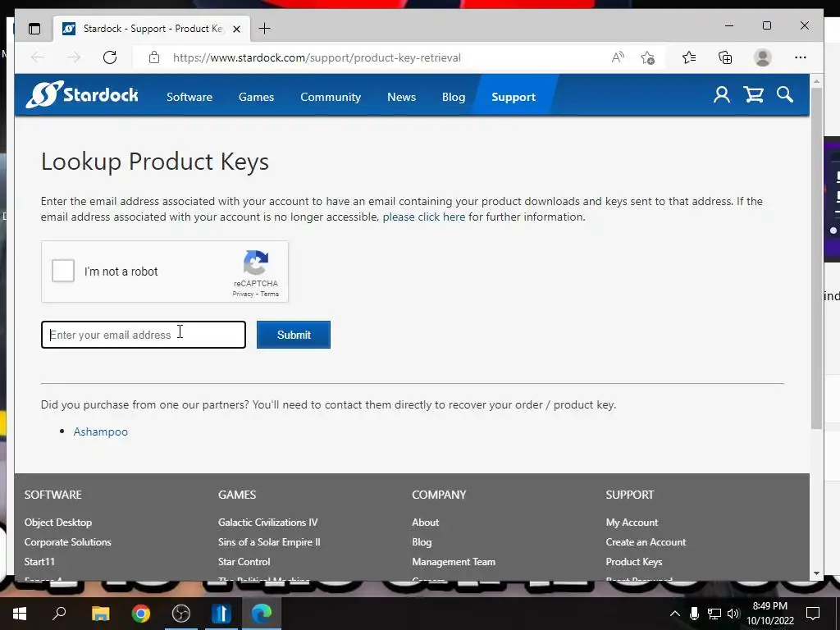
Task: Click the site search magnifier icon
Action: (x=785, y=95)
